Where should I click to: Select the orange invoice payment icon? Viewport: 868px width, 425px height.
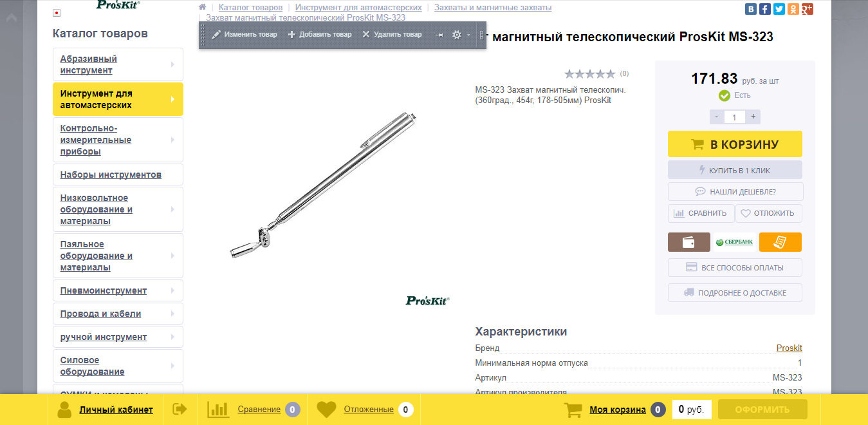click(780, 242)
